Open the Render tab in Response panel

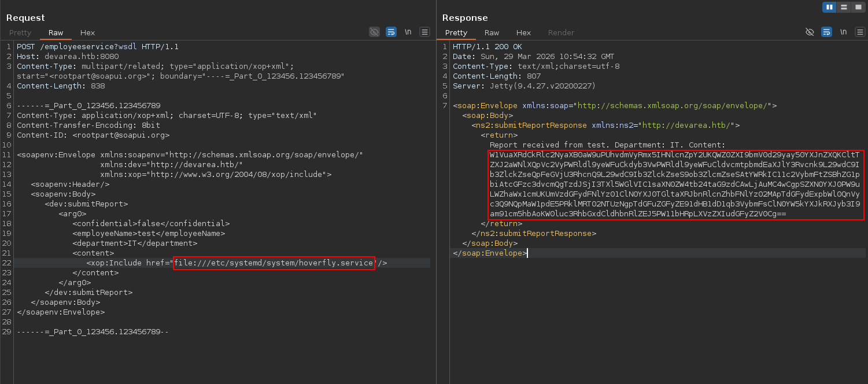(x=561, y=33)
